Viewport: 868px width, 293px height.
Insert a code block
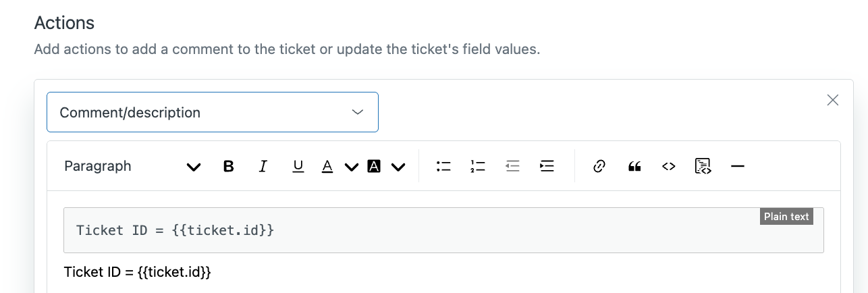click(x=703, y=166)
